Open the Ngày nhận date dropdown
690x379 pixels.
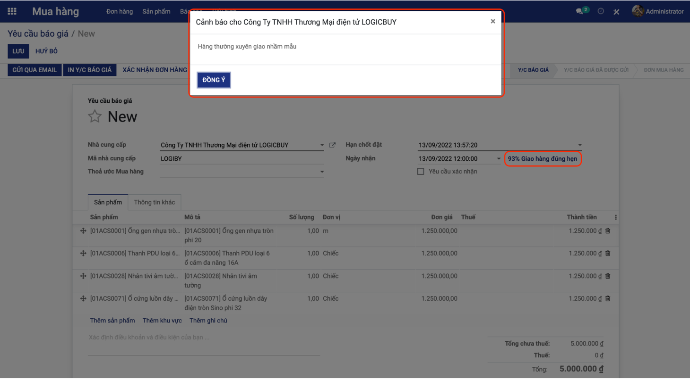[x=499, y=158]
